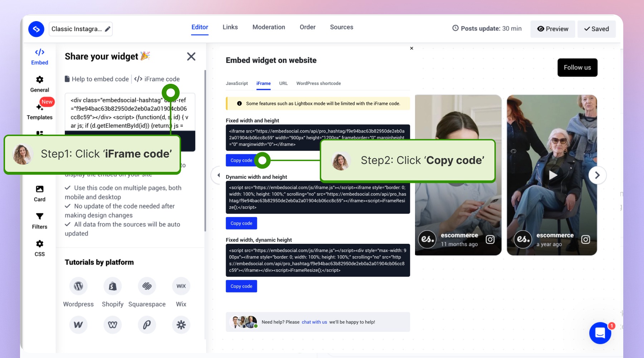Select the Squarespace tutorial icon
Screen dimensions: 644x358
[147, 286]
